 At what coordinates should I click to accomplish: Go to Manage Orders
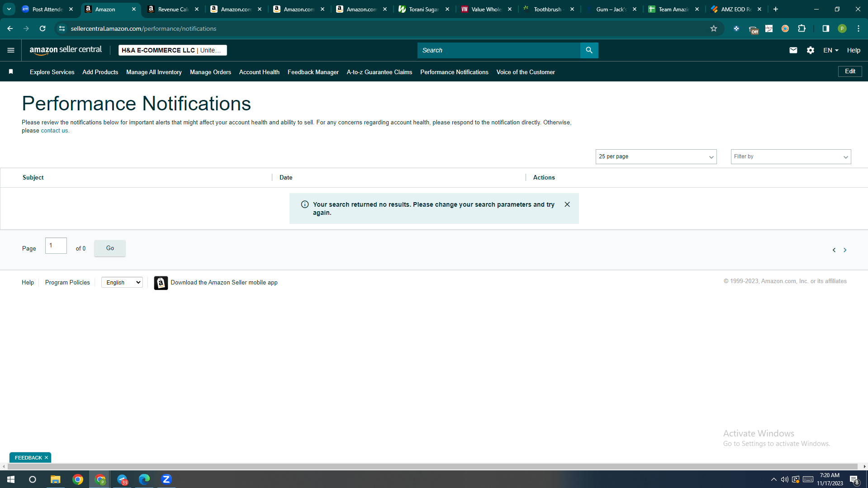click(x=210, y=72)
